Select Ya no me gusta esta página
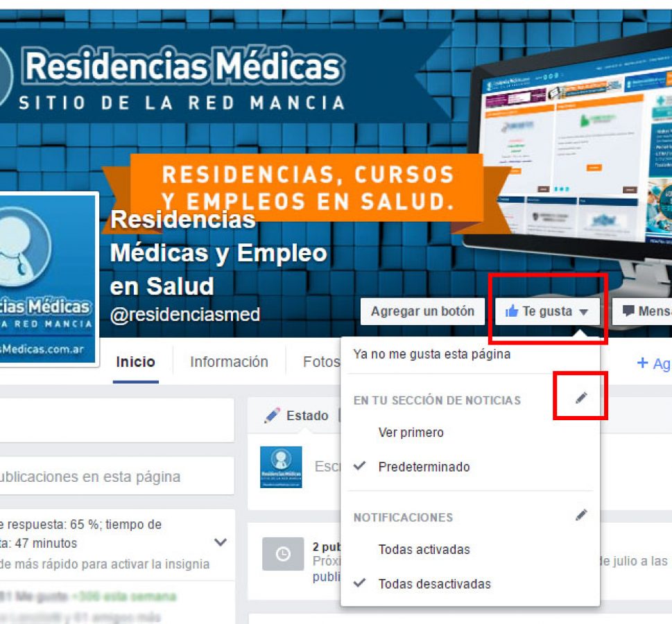Image resolution: width=672 pixels, height=624 pixels. click(x=431, y=354)
